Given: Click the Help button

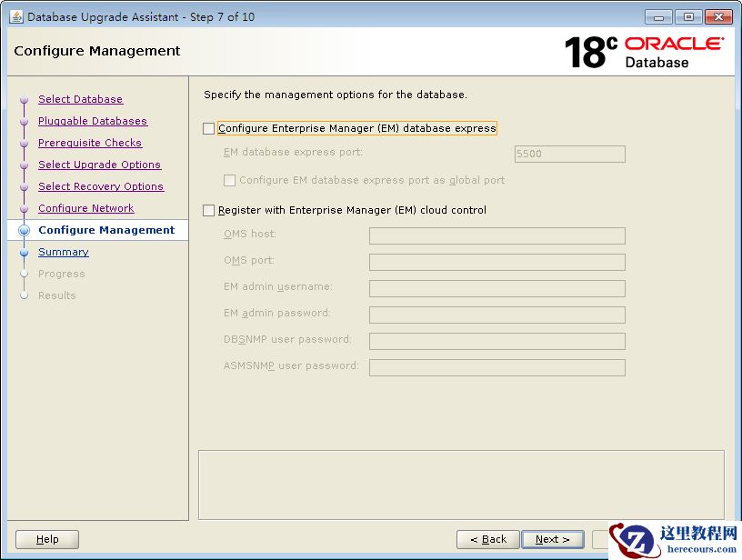Looking at the screenshot, I should (x=47, y=539).
